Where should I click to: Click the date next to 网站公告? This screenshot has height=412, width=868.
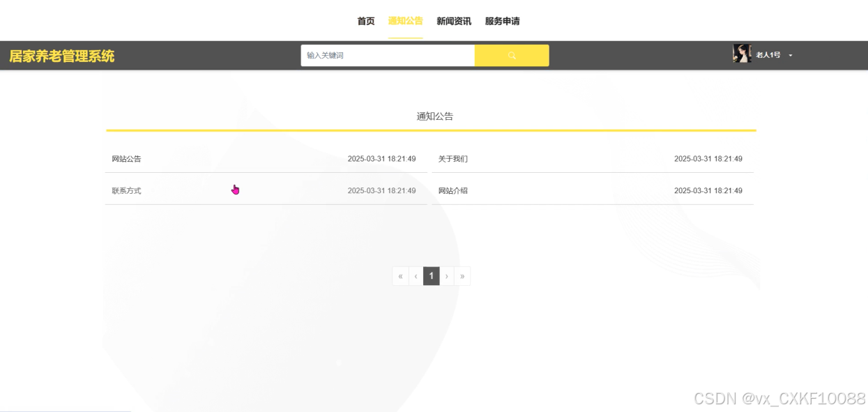click(x=382, y=159)
